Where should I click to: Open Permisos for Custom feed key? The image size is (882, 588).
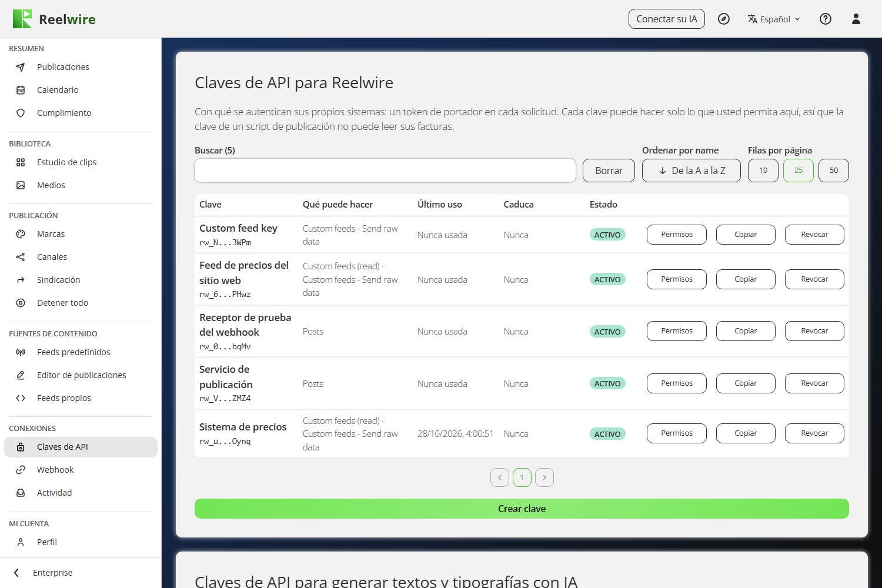click(677, 235)
